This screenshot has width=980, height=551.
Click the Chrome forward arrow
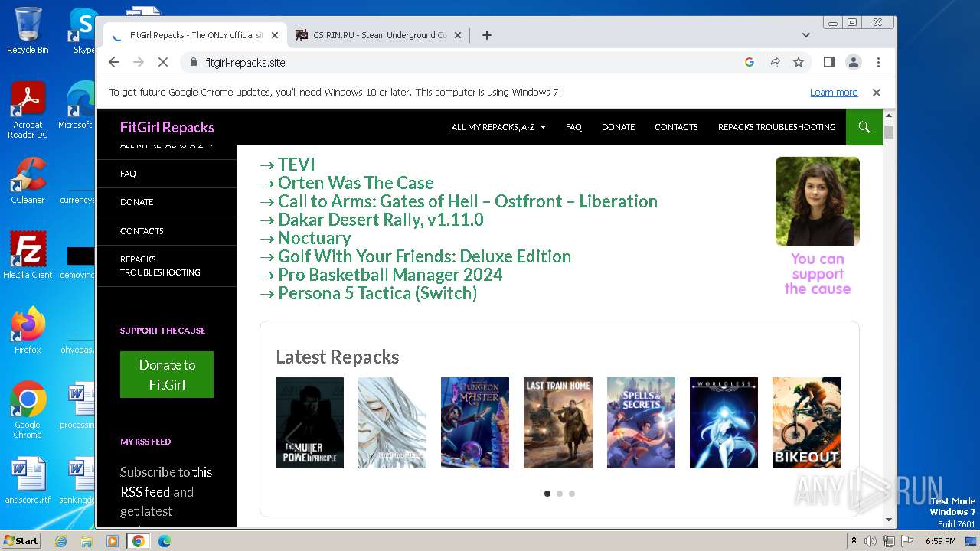point(139,63)
